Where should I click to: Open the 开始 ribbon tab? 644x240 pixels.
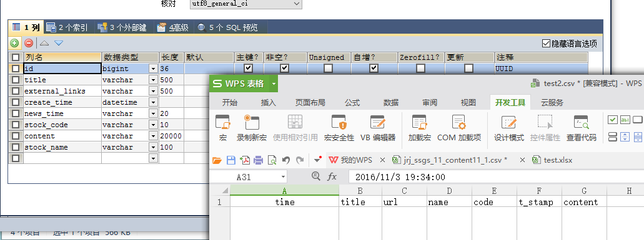[x=230, y=102]
